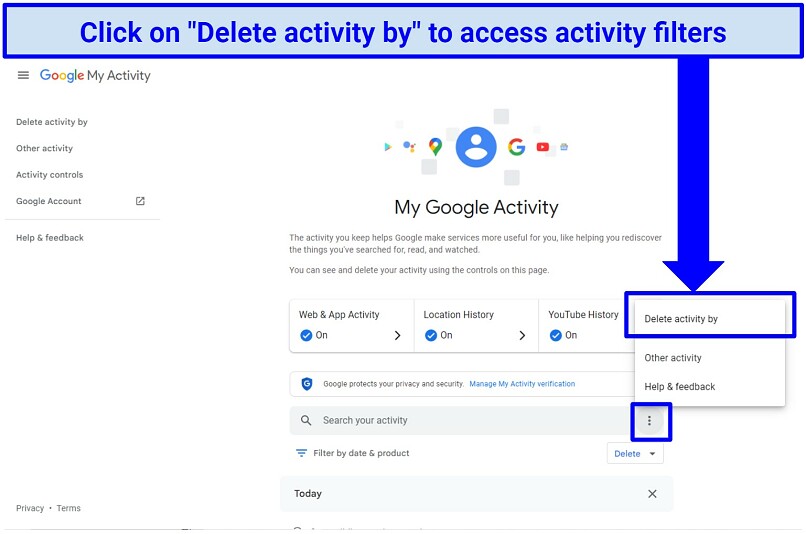Click the user profile avatar icon

tap(476, 147)
